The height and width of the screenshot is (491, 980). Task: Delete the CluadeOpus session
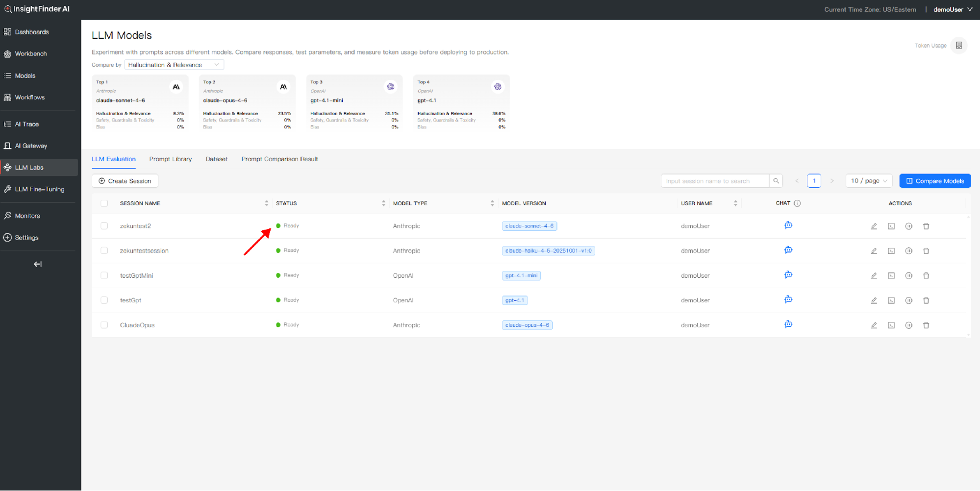point(926,325)
